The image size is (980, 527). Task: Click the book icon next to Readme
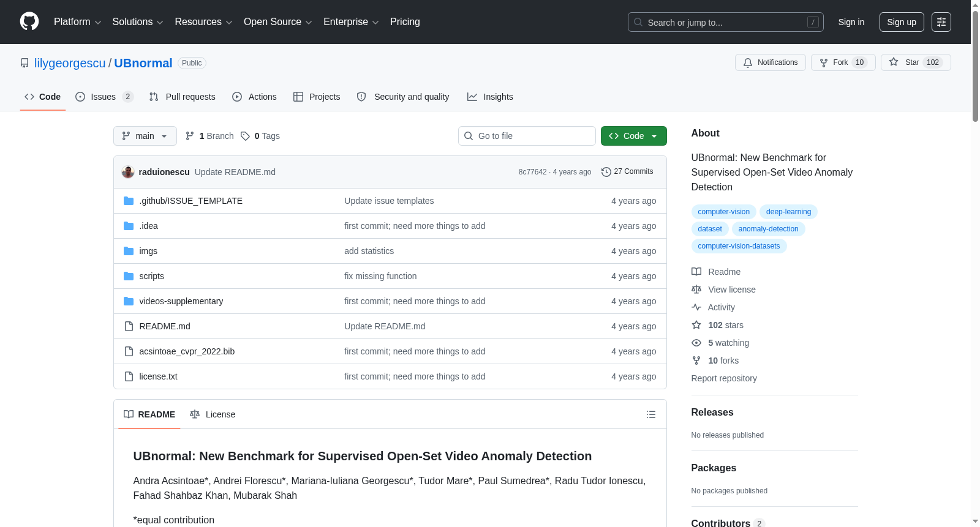coord(696,272)
